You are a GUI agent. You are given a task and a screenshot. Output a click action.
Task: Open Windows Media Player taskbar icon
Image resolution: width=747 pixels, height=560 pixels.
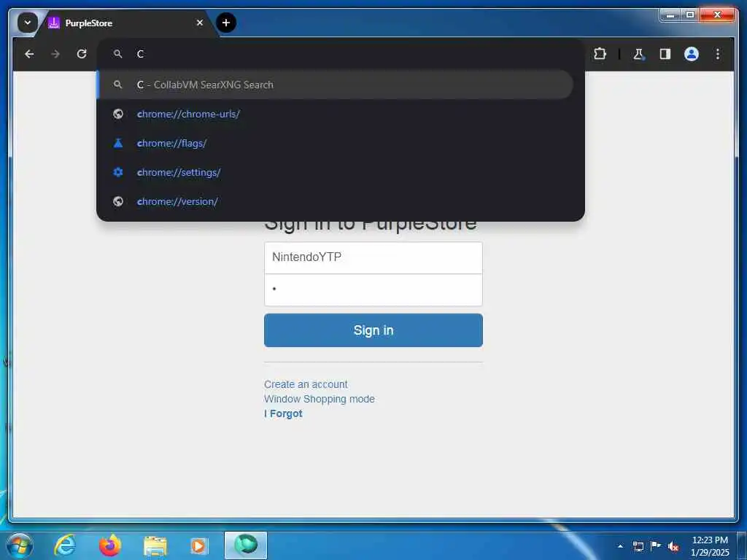point(198,545)
